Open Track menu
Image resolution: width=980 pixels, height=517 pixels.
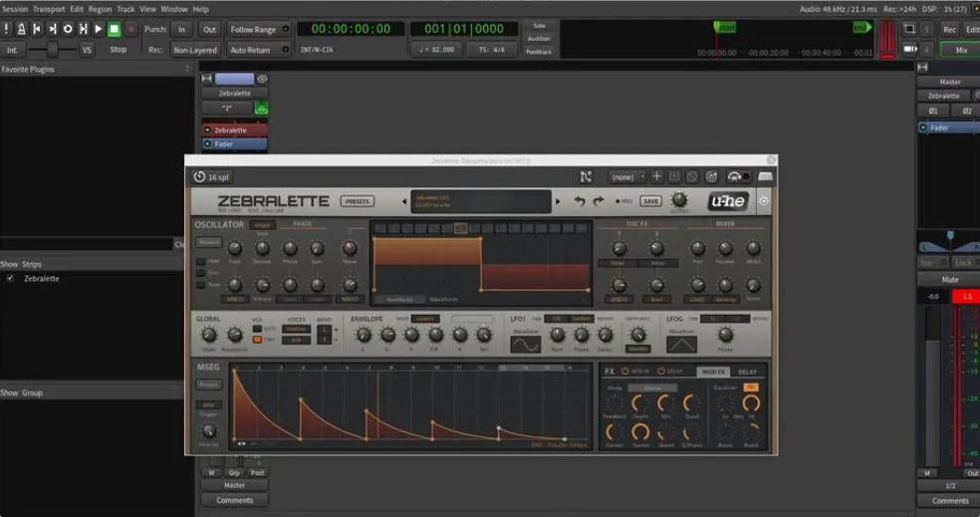(x=125, y=9)
